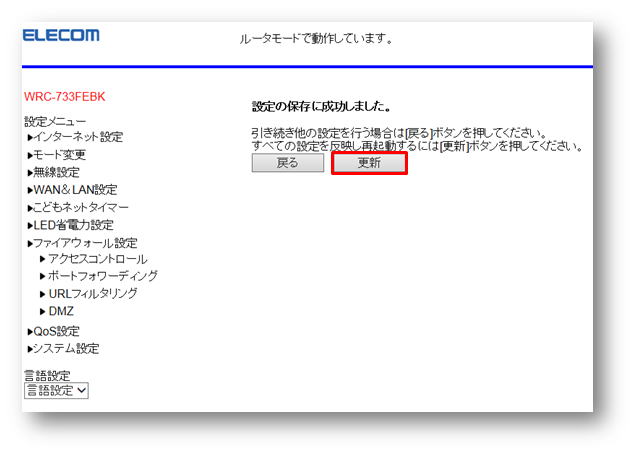Click the 更新 button to apply settings
Image resolution: width=635 pixels, height=454 pixels.
click(369, 163)
